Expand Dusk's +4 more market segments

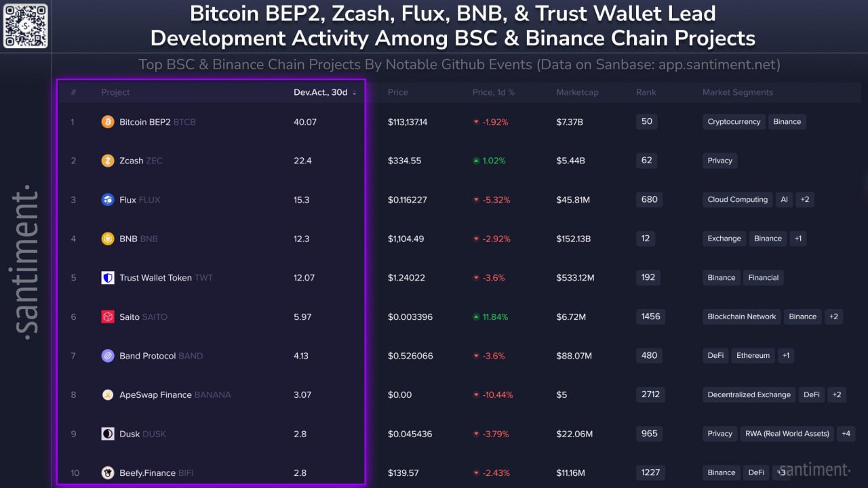tap(846, 434)
